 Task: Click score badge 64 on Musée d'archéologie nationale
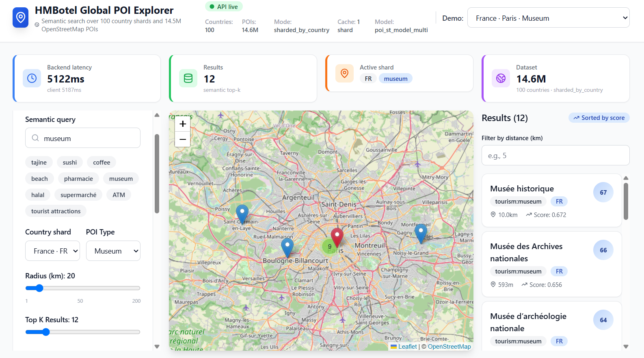[603, 320]
